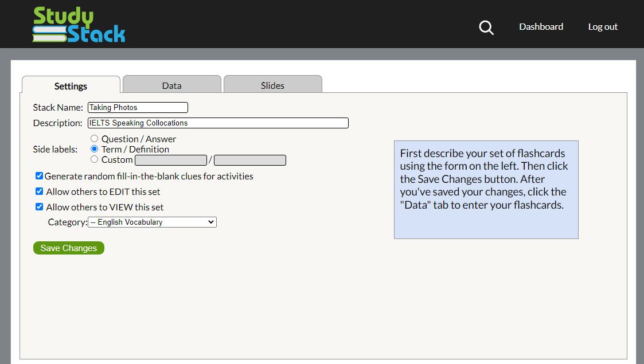Click into the Description field
This screenshot has width=644, height=364.
click(x=218, y=123)
